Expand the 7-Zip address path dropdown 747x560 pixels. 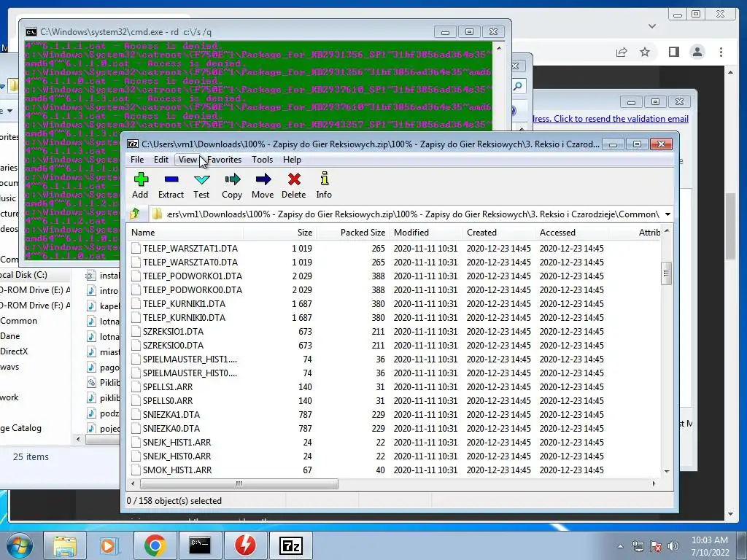click(667, 214)
